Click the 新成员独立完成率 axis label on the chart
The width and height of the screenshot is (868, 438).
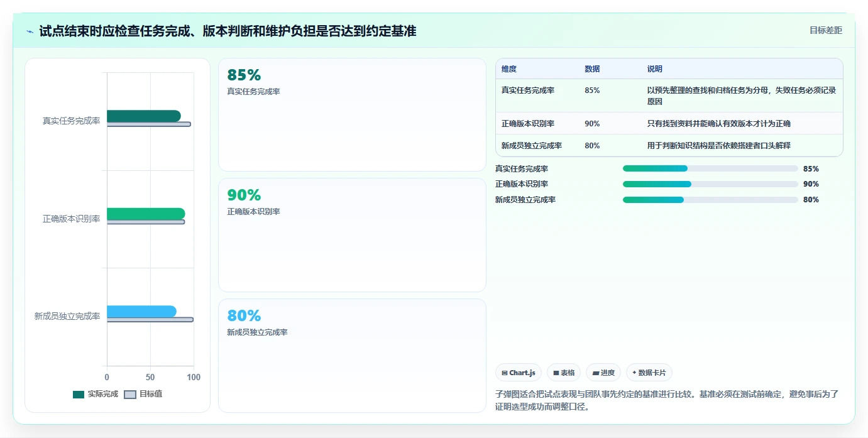67,316
